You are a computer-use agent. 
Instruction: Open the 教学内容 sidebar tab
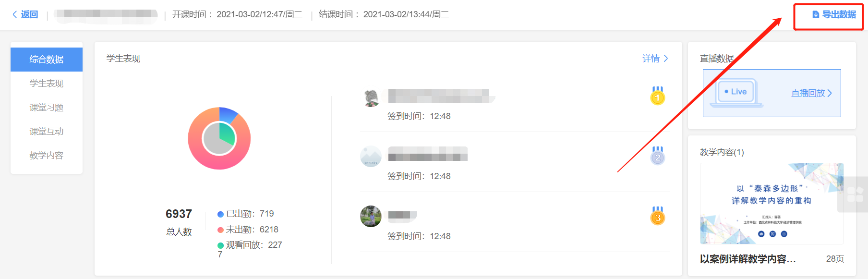(x=47, y=156)
